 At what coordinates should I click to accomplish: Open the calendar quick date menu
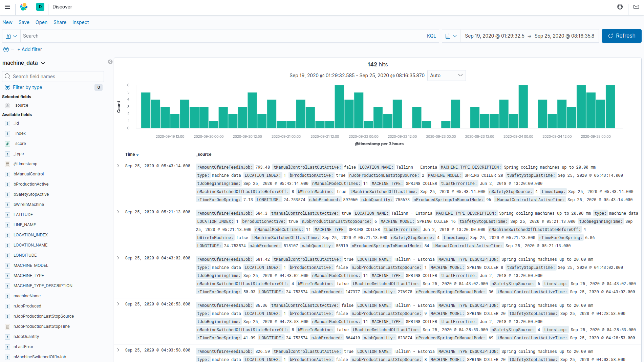point(451,36)
